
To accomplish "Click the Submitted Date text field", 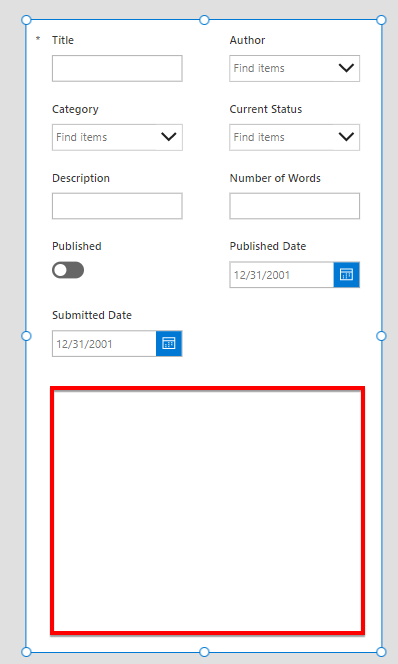I will 104,343.
